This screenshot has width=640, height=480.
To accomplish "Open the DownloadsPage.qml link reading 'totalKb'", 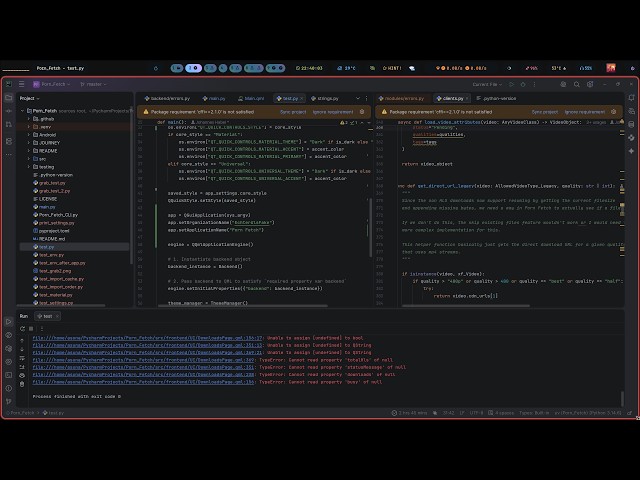I will 143,360.
